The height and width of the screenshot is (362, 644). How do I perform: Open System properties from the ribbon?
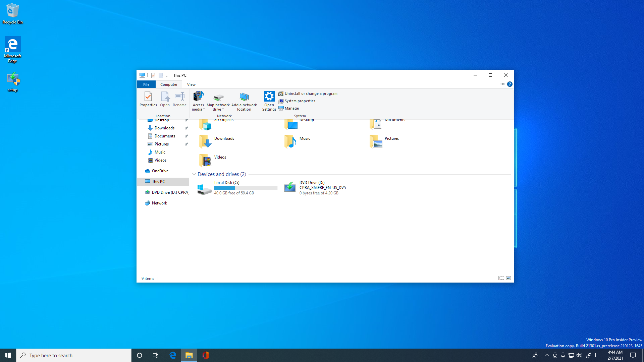tap(300, 101)
